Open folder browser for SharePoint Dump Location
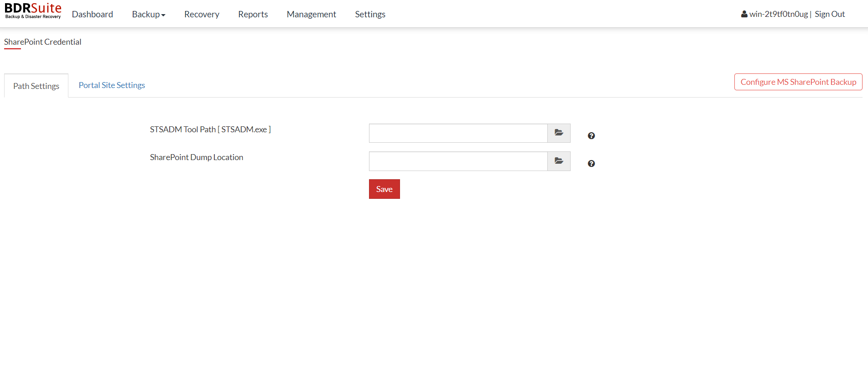This screenshot has width=868, height=389. click(x=559, y=161)
